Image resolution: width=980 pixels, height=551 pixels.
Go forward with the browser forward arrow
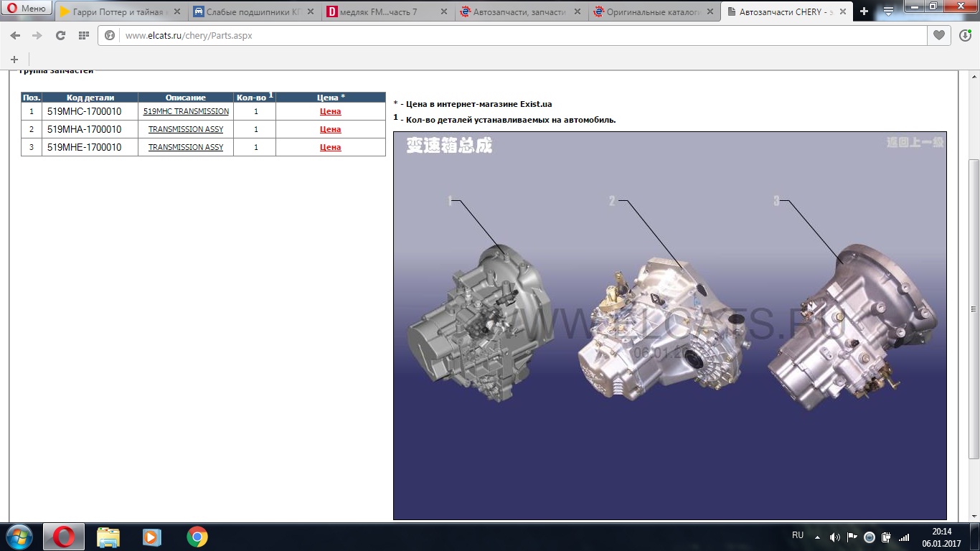pos(37,36)
